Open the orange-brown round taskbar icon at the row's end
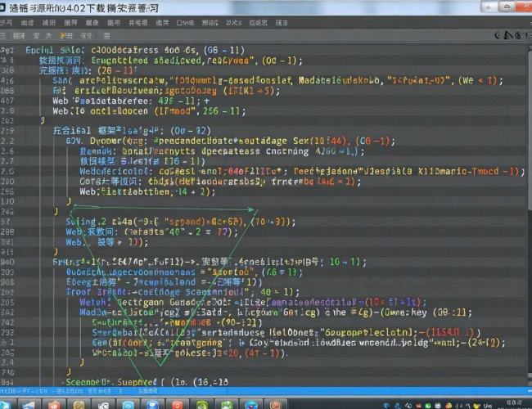The height and width of the screenshot is (409, 532). (x=276, y=404)
